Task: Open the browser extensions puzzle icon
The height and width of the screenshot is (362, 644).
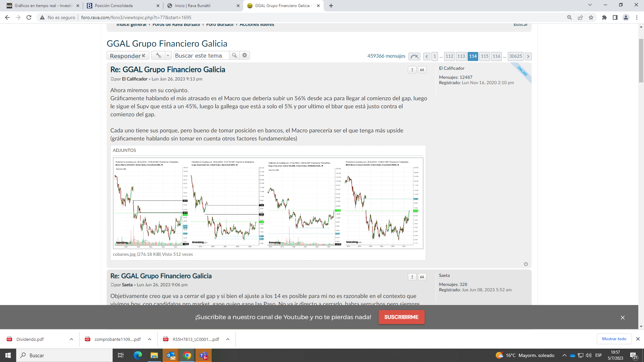Action: click(604, 17)
